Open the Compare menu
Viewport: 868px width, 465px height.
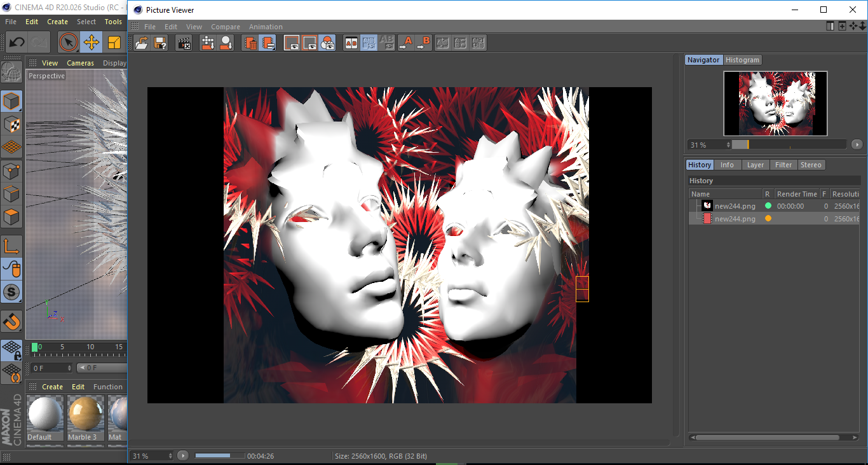click(226, 27)
